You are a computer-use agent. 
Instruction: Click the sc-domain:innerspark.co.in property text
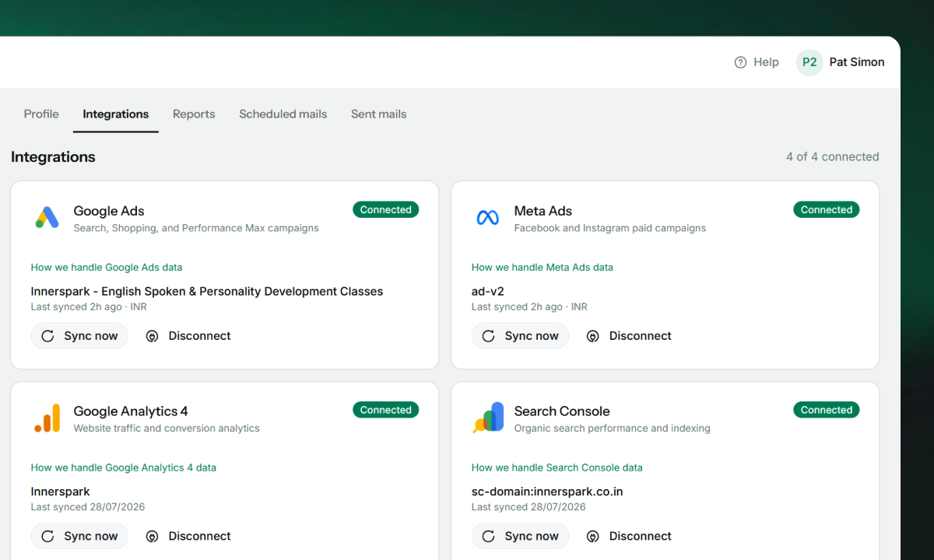point(547,492)
